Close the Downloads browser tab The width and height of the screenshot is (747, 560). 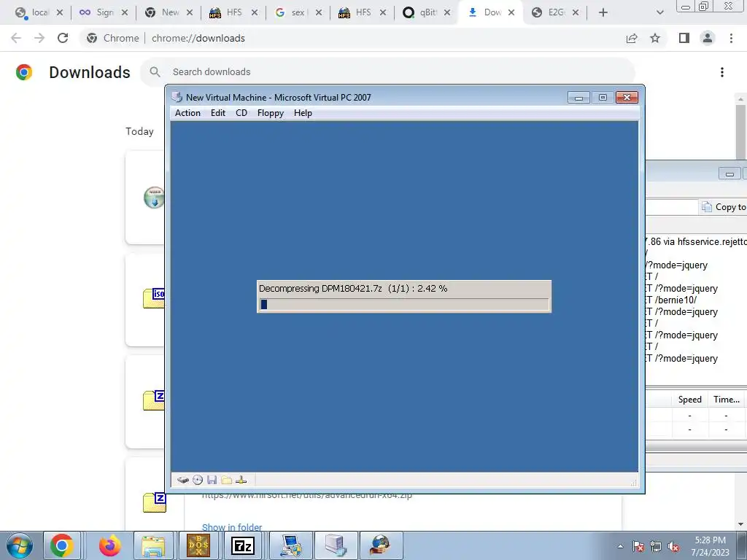(511, 12)
